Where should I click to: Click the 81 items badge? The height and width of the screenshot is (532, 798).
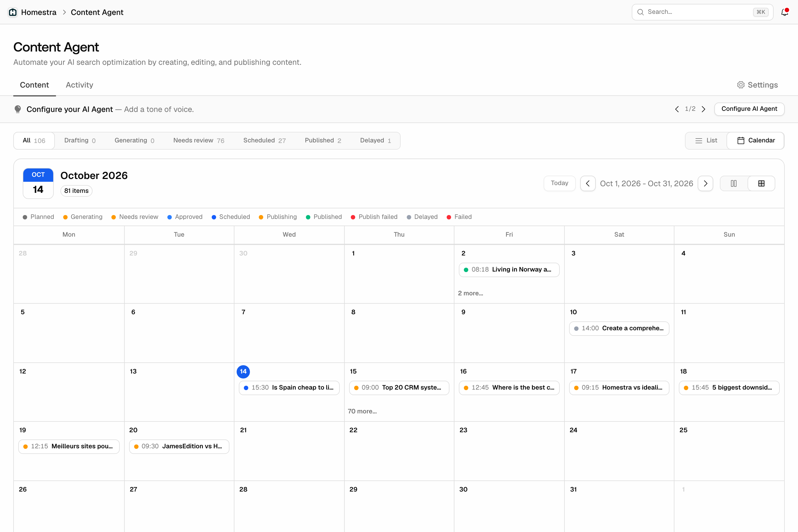point(76,191)
